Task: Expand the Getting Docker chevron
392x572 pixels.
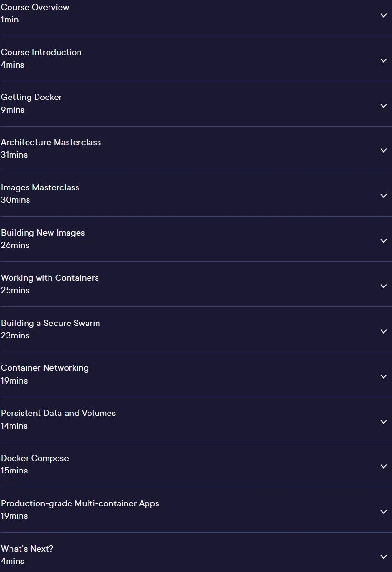Action: 383,106
